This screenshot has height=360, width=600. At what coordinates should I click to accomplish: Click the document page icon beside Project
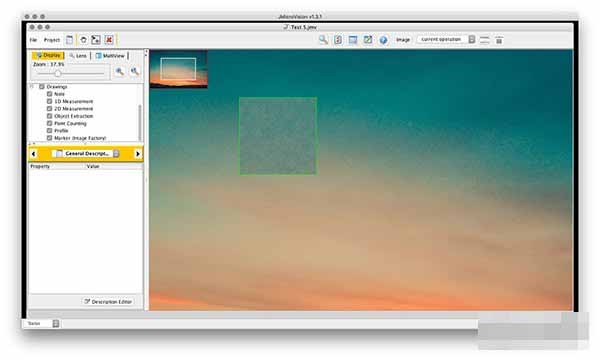coord(70,40)
